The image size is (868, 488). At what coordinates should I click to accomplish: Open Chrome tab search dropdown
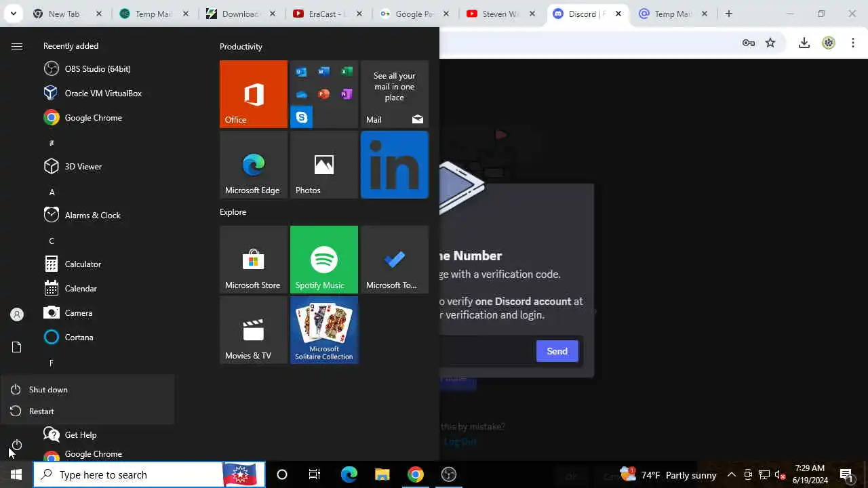pos(13,14)
